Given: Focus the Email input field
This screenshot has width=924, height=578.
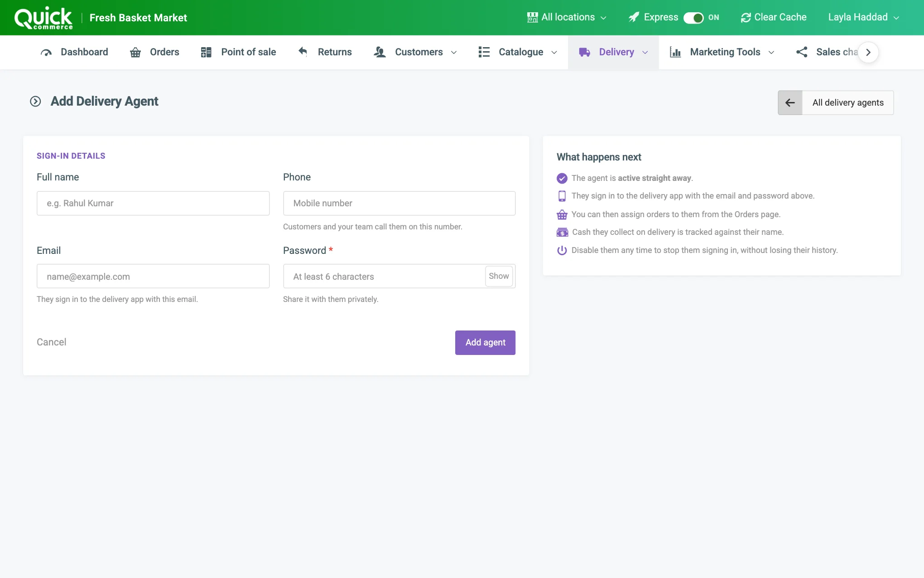Looking at the screenshot, I should 153,276.
